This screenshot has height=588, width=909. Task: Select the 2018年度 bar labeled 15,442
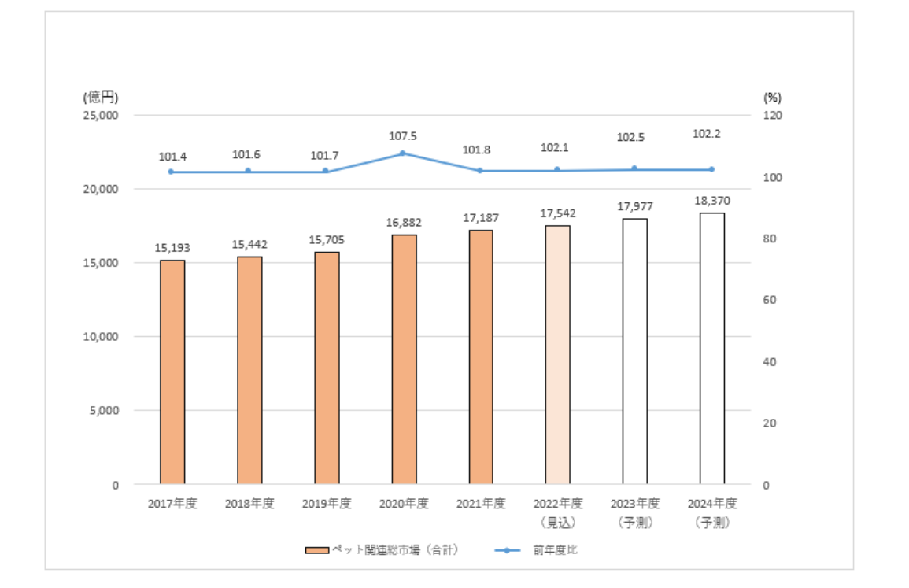tap(249, 370)
